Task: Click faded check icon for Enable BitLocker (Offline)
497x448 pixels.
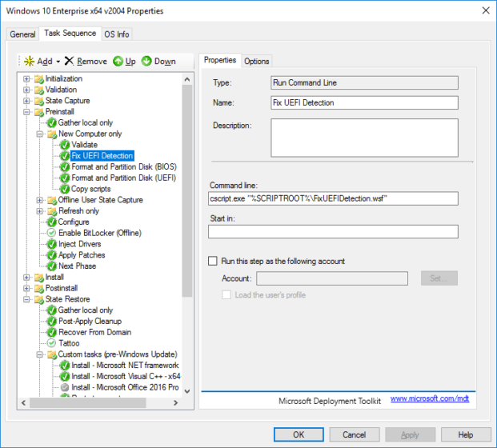Action: coord(51,233)
